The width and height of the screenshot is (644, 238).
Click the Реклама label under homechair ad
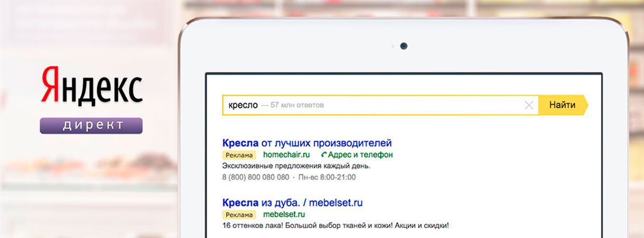[x=239, y=155]
